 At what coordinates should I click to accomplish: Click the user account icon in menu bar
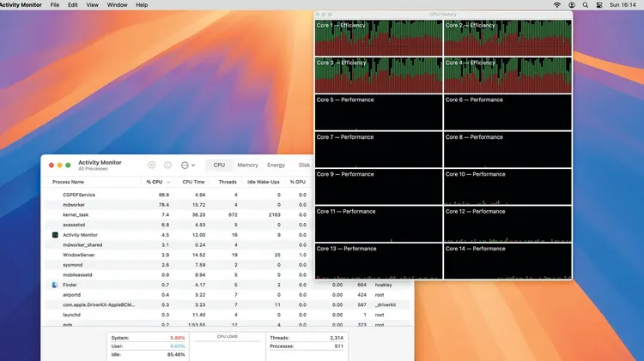[x=572, y=5]
